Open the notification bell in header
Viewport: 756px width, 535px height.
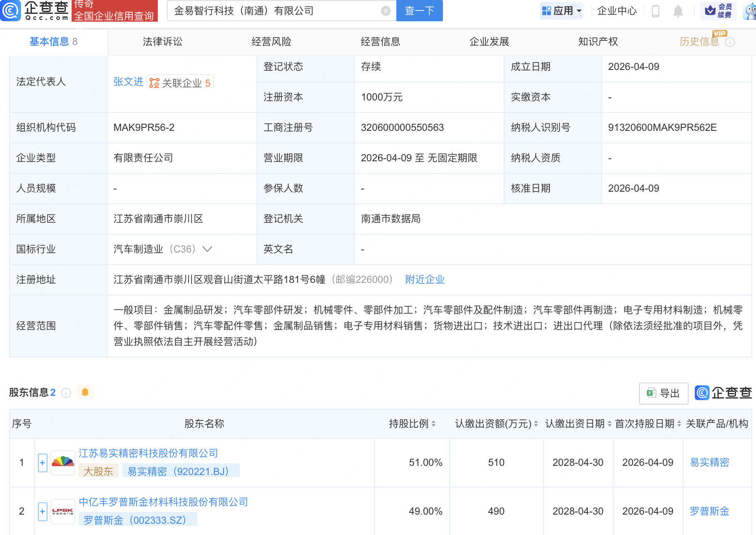pyautogui.click(x=678, y=11)
